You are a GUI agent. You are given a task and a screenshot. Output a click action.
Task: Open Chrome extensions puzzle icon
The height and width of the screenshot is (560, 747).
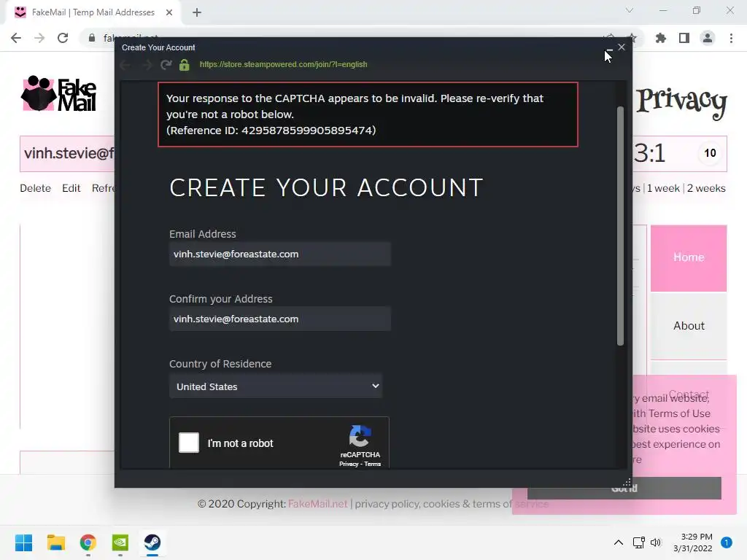tap(661, 38)
